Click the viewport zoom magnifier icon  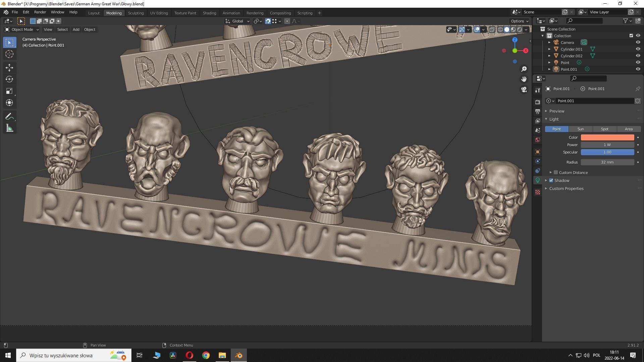pos(524,69)
